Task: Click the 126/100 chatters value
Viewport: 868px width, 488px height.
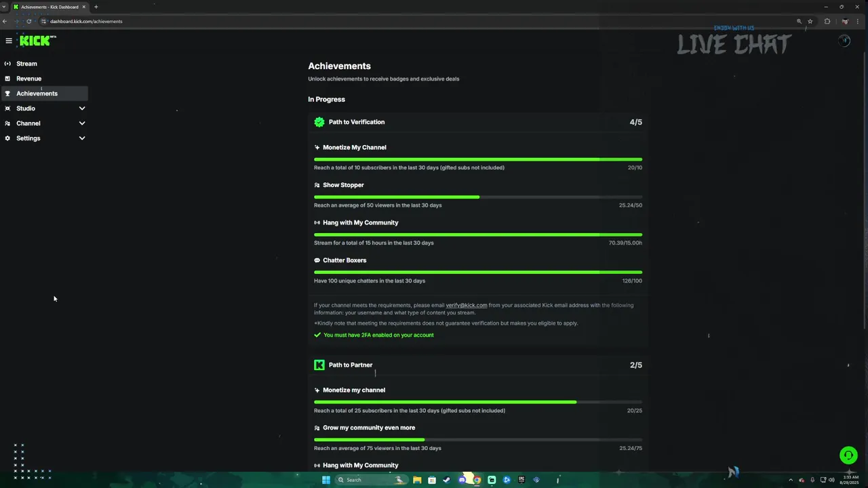Action: tap(632, 281)
